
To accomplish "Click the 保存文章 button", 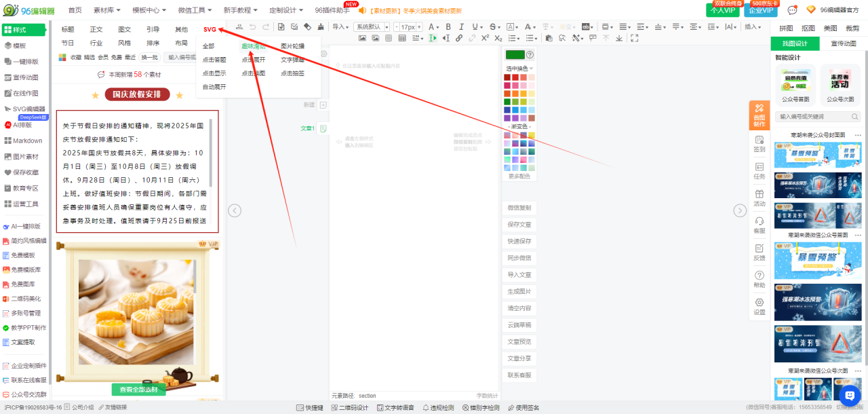I will point(519,225).
